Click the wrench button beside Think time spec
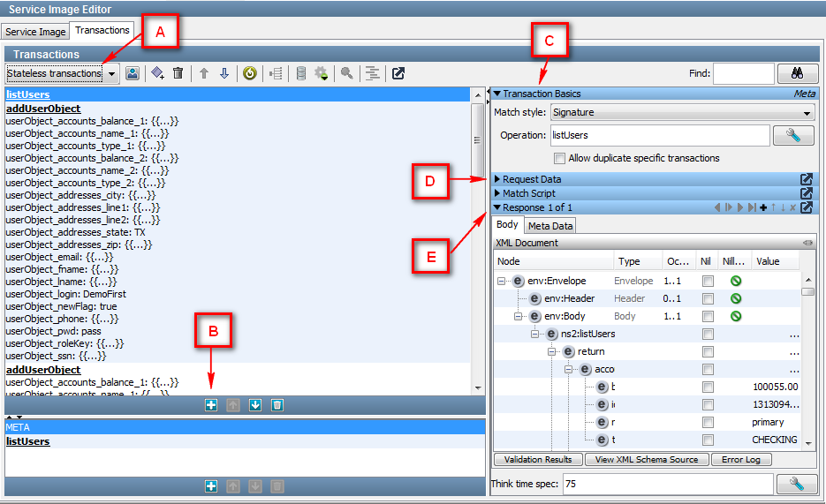Viewport: 826px width, 504px height. coord(797,484)
